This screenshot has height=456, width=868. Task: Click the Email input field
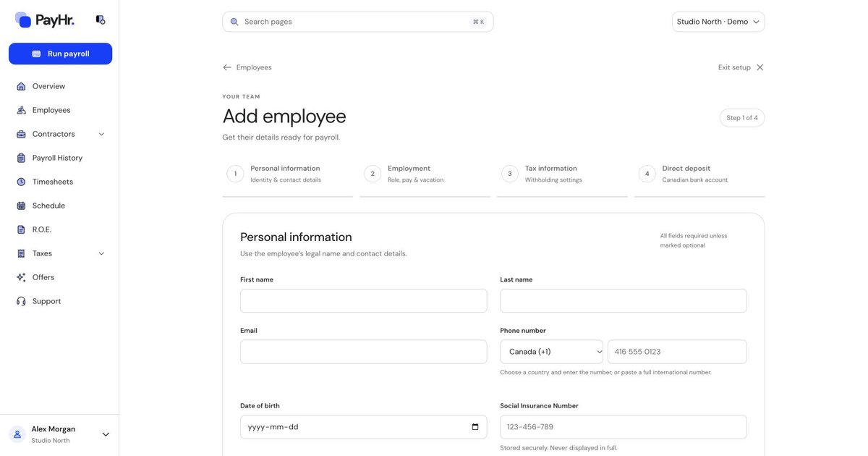point(364,352)
